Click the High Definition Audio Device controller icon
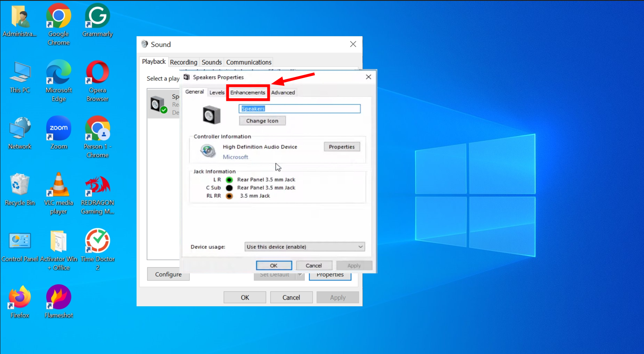The height and width of the screenshot is (354, 644). (208, 151)
